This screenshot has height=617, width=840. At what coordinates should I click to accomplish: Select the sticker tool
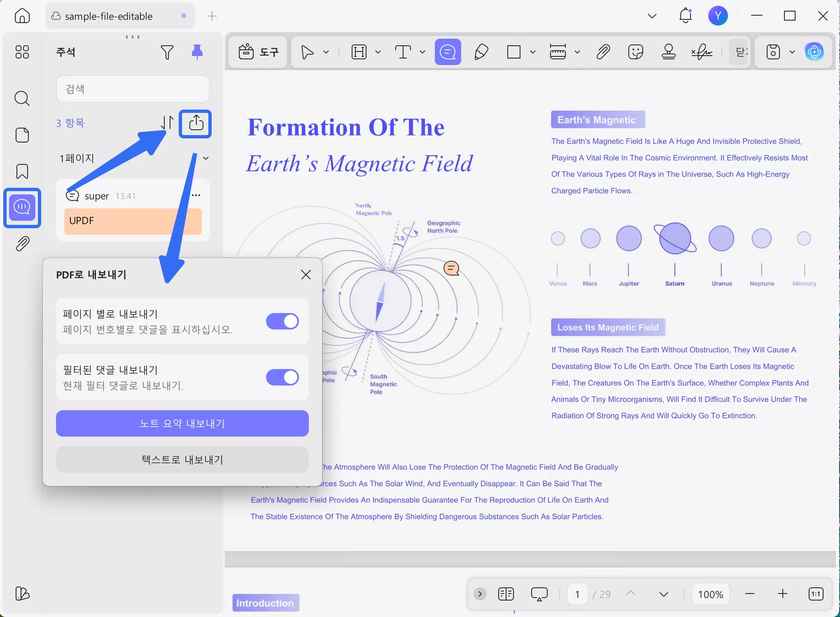pyautogui.click(x=635, y=52)
